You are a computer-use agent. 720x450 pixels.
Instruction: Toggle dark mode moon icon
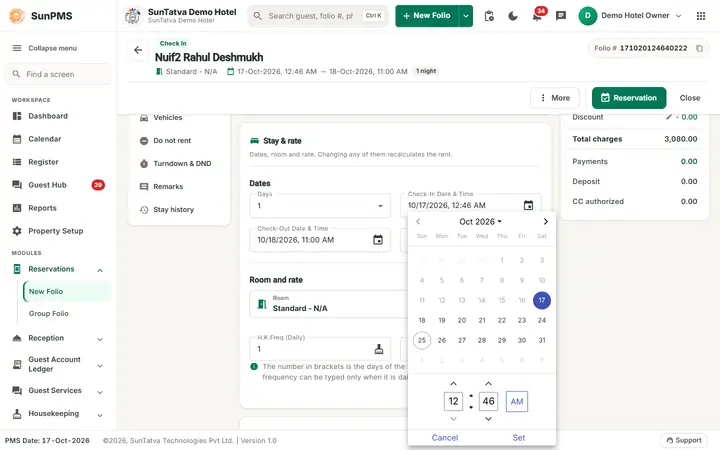click(x=513, y=16)
